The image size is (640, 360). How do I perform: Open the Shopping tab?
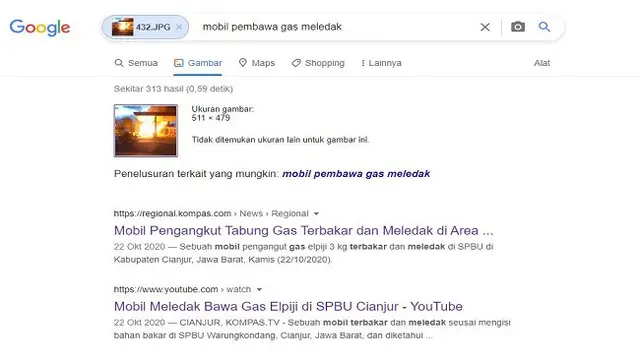click(x=318, y=63)
